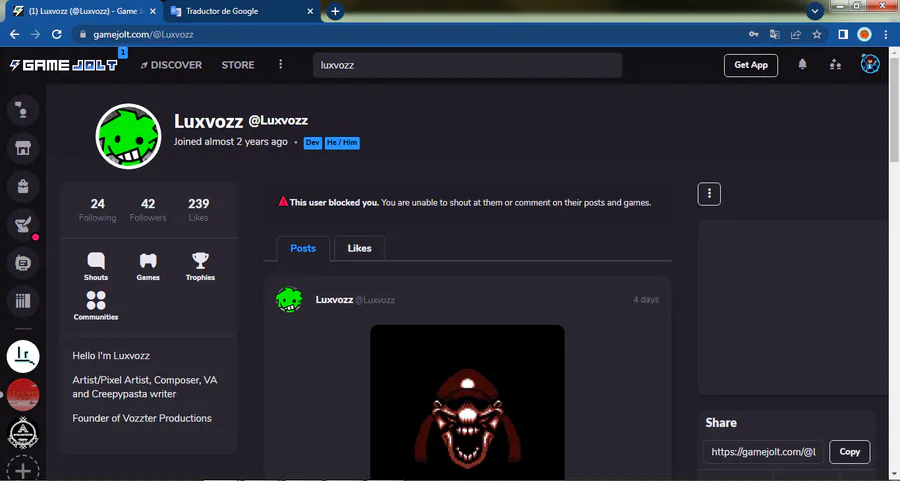Open Chrome profile avatar icon
900x481 pixels.
tap(864, 34)
